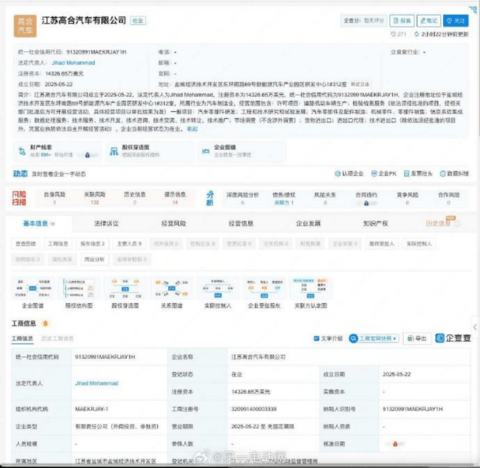Switch to the 知识产权 tab

(375, 223)
